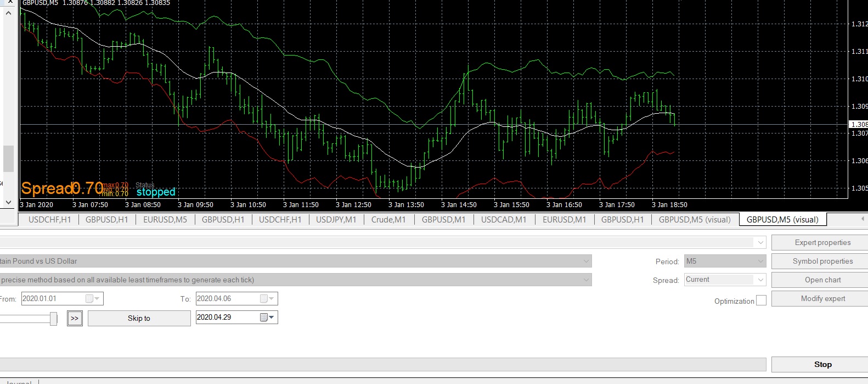Close the panel with the X at the top left

pos(9,2)
